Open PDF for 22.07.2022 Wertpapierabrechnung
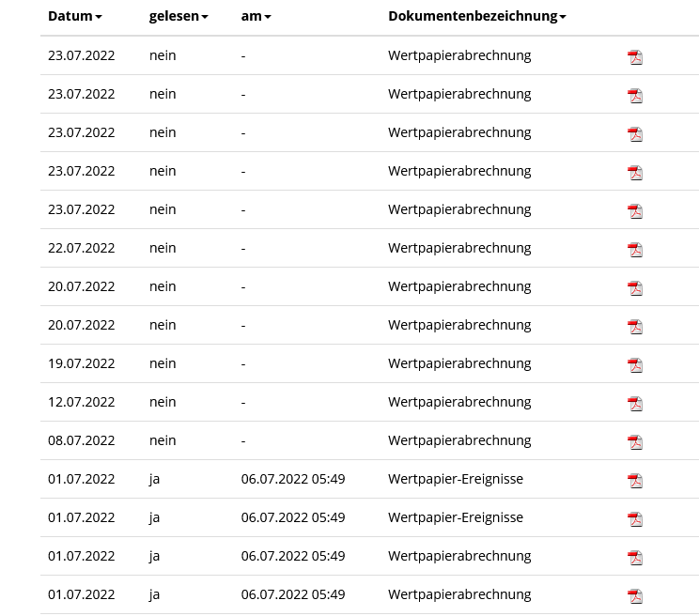 (x=635, y=249)
